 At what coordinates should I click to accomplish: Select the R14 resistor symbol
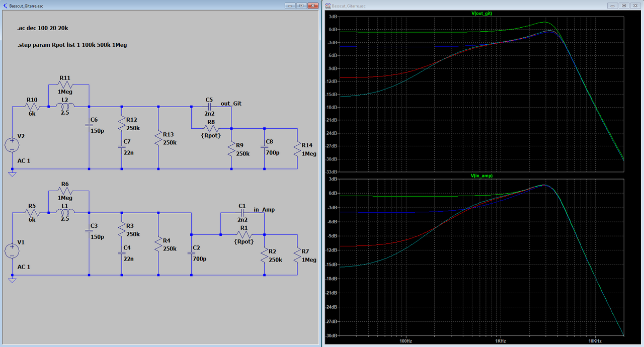click(x=297, y=148)
